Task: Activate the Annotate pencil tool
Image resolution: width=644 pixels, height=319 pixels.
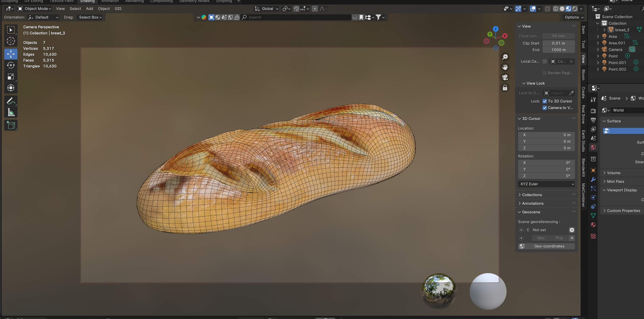Action: tap(11, 101)
